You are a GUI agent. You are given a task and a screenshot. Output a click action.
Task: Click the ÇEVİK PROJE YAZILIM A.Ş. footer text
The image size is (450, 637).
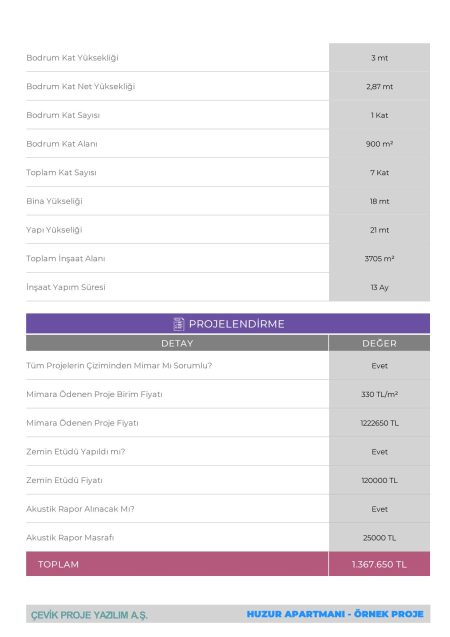(x=89, y=615)
